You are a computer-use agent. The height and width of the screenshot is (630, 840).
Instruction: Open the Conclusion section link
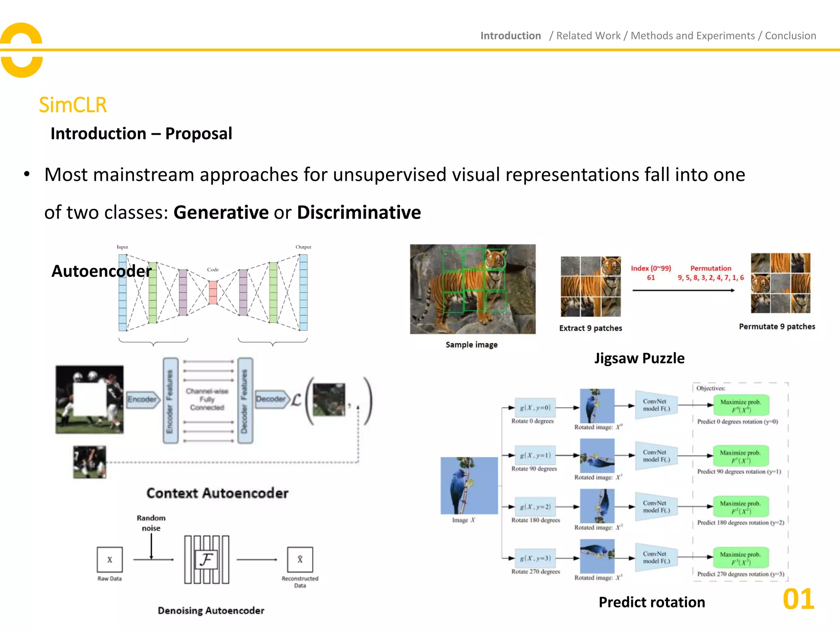coord(790,36)
